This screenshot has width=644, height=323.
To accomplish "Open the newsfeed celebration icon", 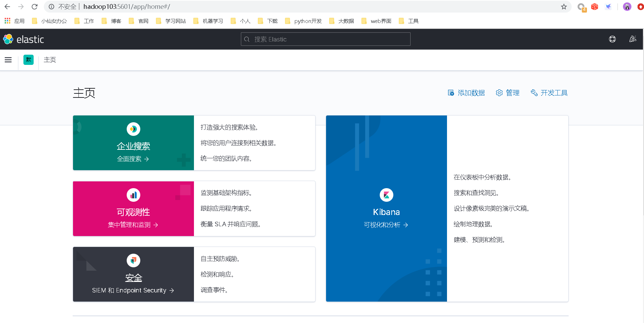I will tap(633, 39).
